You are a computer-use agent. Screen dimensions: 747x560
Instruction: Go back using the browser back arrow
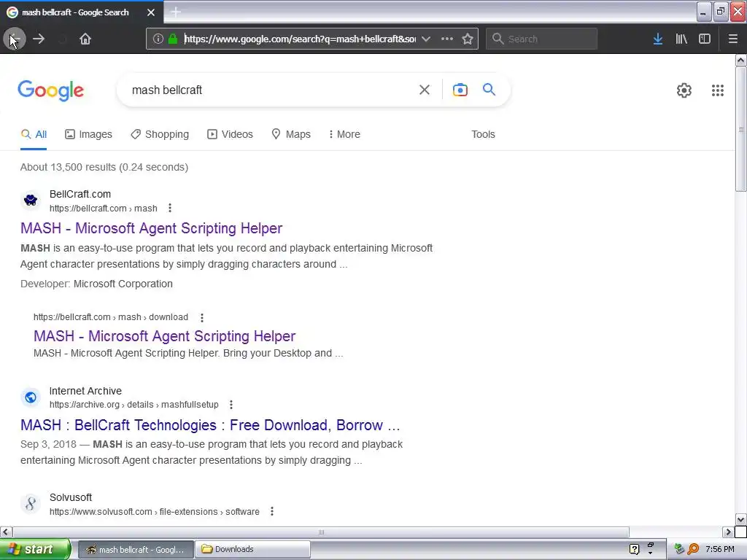click(15, 39)
